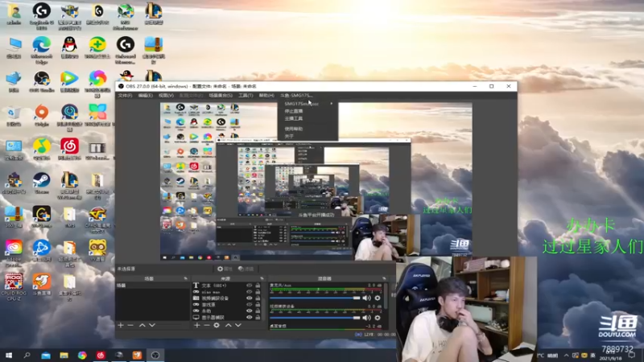Remove selected source with minus icon
The height and width of the screenshot is (362, 644).
(x=207, y=325)
